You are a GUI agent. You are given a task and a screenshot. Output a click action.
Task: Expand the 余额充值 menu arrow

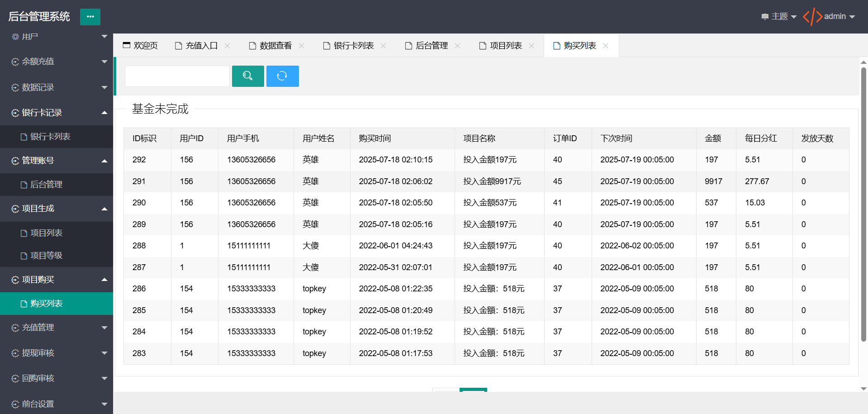(x=104, y=62)
